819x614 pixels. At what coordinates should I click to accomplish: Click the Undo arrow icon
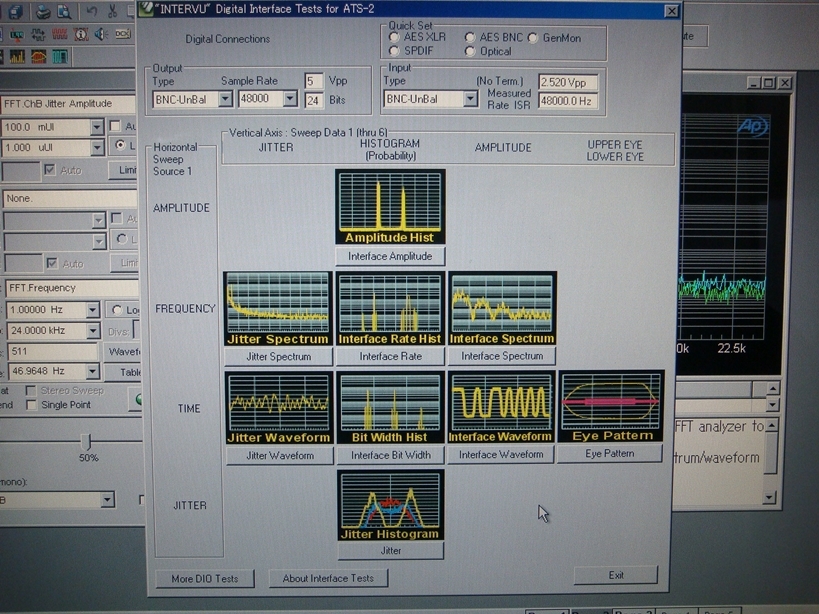[x=91, y=11]
